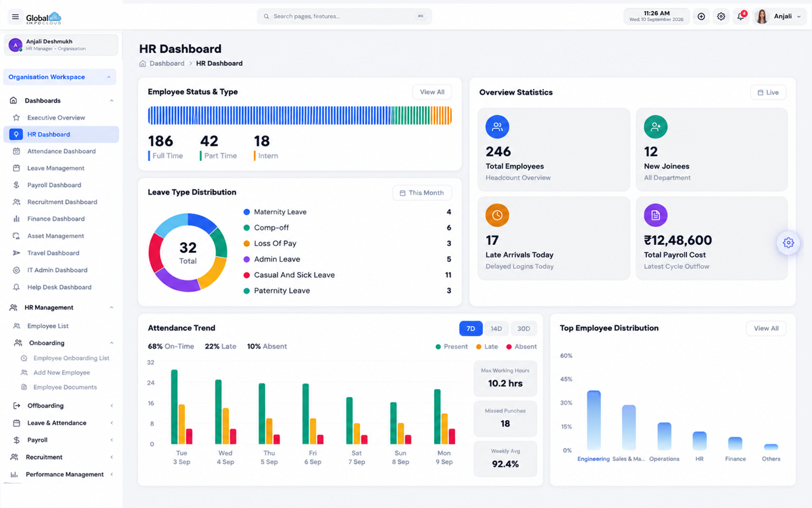Expand the Payroll submenu
The image size is (812, 508).
coord(111,440)
